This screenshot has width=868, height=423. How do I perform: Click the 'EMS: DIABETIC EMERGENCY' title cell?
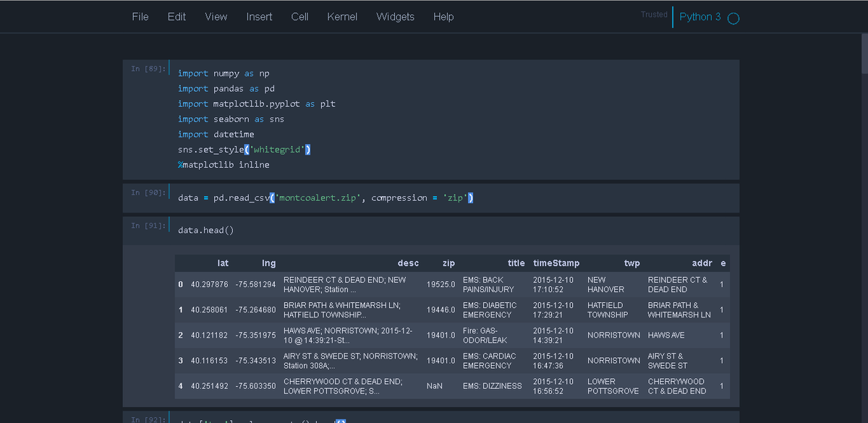coord(490,310)
